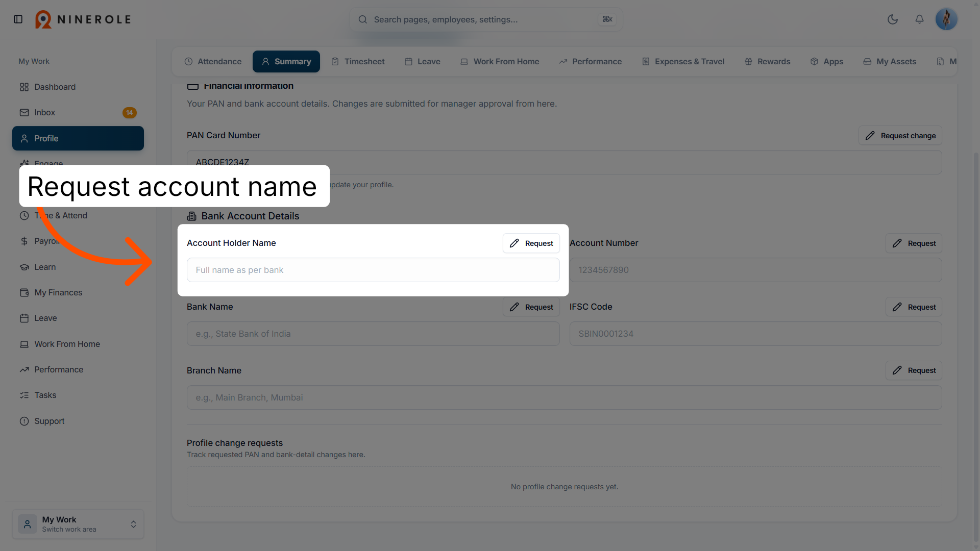Click Request for Account Holder Name
The image size is (980, 551).
click(531, 243)
